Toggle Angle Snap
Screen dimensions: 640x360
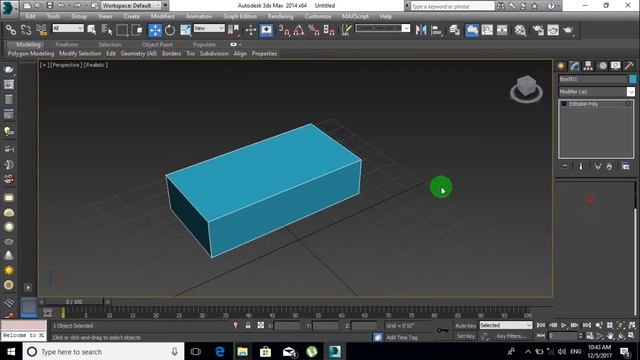coord(299,30)
